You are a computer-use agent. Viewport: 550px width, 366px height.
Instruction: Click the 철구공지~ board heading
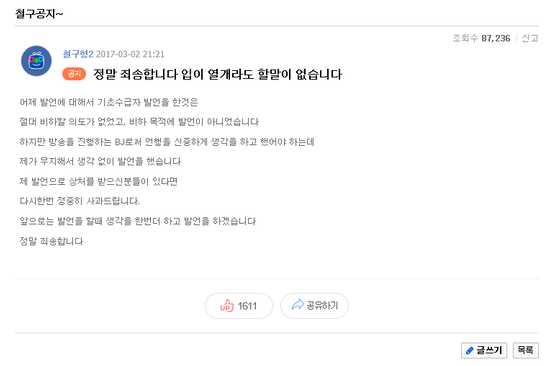(39, 14)
